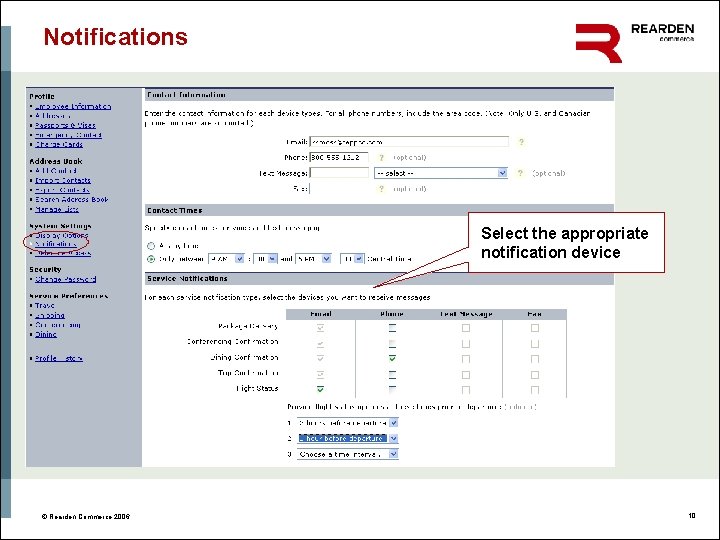Open first flight reminder interval dropdown
The height and width of the screenshot is (540, 720).
pyautogui.click(x=348, y=422)
